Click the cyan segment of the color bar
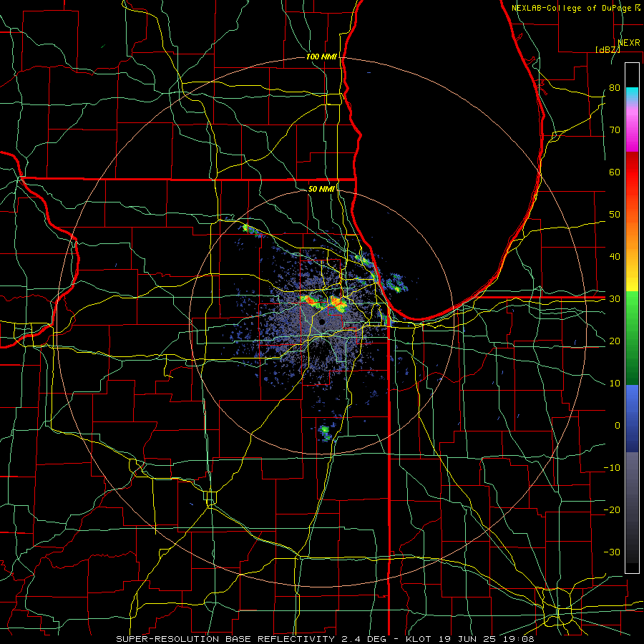Image resolution: width=644 pixels, height=644 pixels. tap(632, 93)
